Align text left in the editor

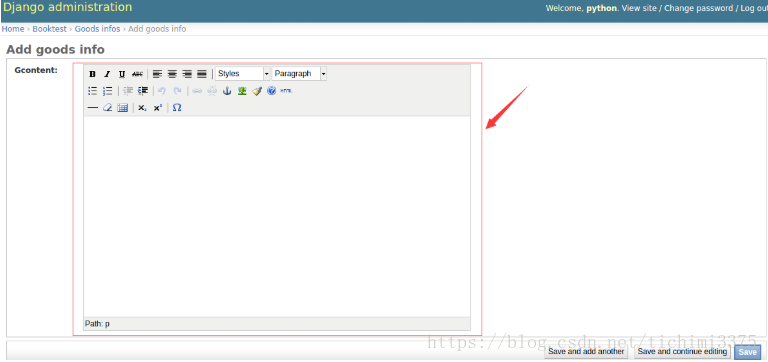tap(157, 74)
